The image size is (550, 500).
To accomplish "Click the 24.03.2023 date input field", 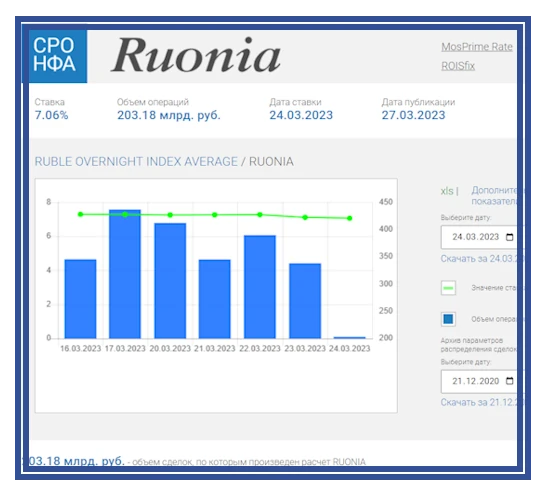I will pyautogui.click(x=479, y=237).
